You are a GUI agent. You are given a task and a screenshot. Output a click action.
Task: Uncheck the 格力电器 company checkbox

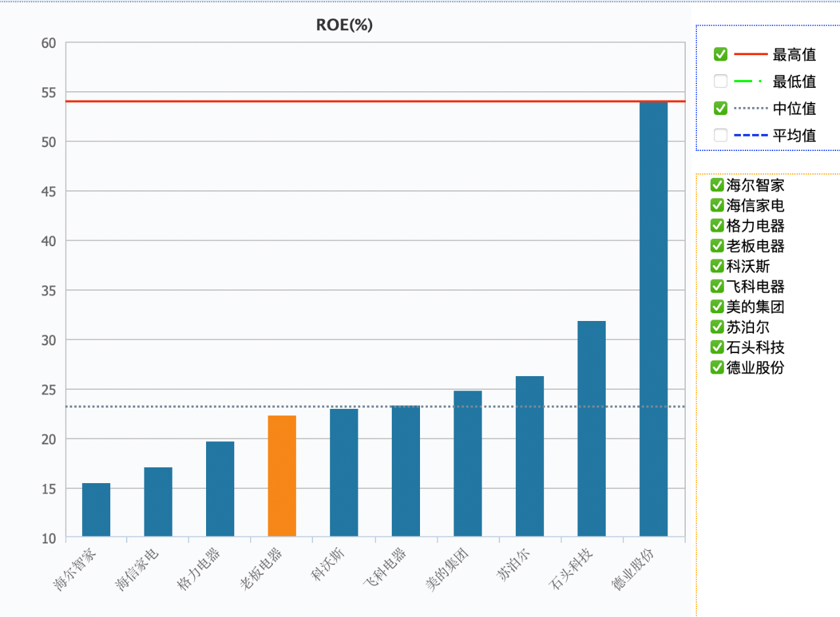(x=717, y=226)
